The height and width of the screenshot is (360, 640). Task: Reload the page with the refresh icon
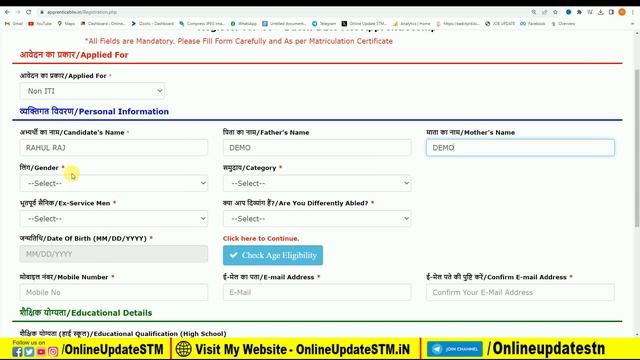click(x=29, y=12)
